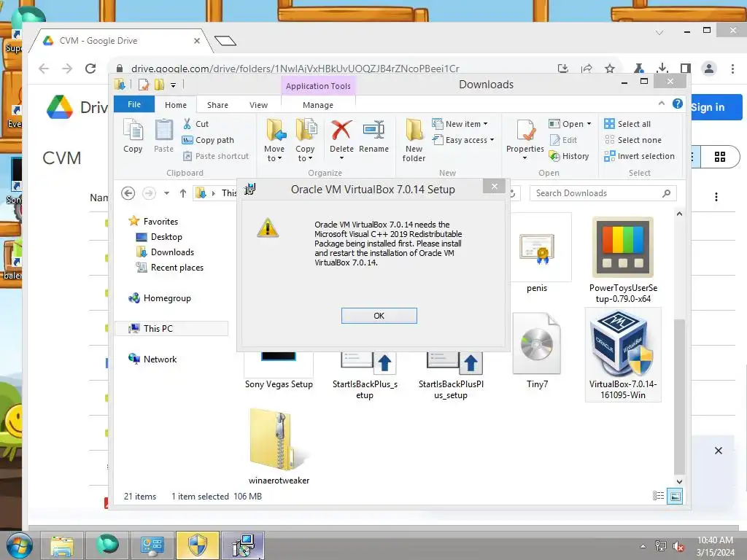
Task: Switch to the View ribbon tab
Action: click(x=259, y=105)
